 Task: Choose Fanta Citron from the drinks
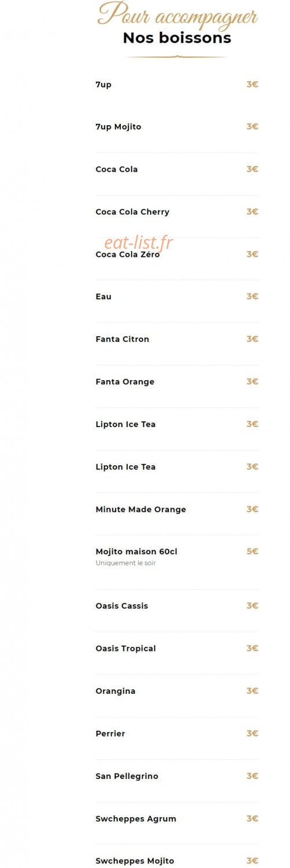(x=122, y=339)
